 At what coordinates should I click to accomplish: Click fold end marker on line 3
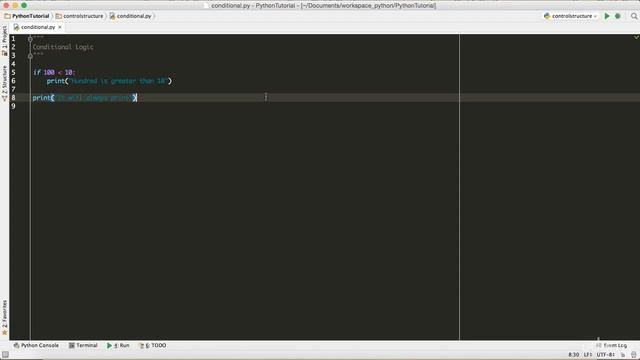30,56
